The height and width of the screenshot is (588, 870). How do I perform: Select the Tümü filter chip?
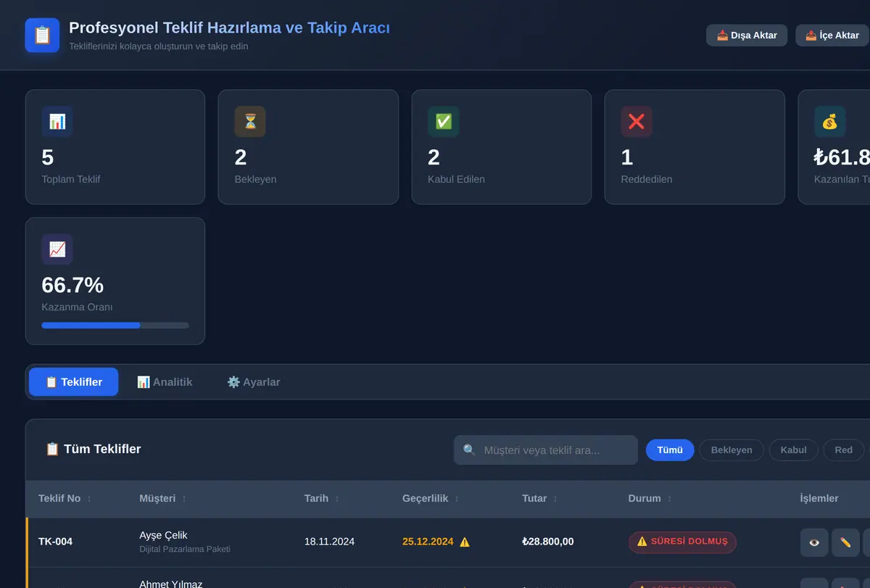[670, 450]
